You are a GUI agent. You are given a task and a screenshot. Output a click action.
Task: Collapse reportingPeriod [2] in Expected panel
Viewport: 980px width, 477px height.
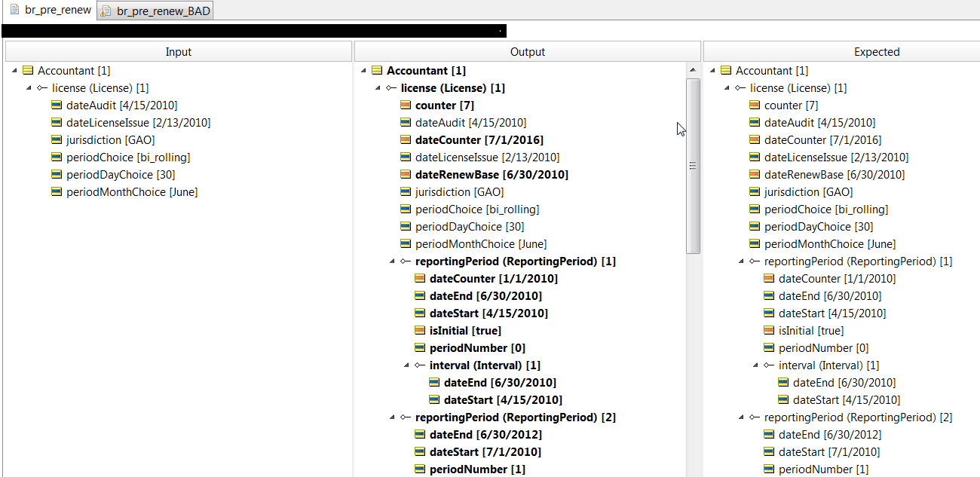[742, 417]
